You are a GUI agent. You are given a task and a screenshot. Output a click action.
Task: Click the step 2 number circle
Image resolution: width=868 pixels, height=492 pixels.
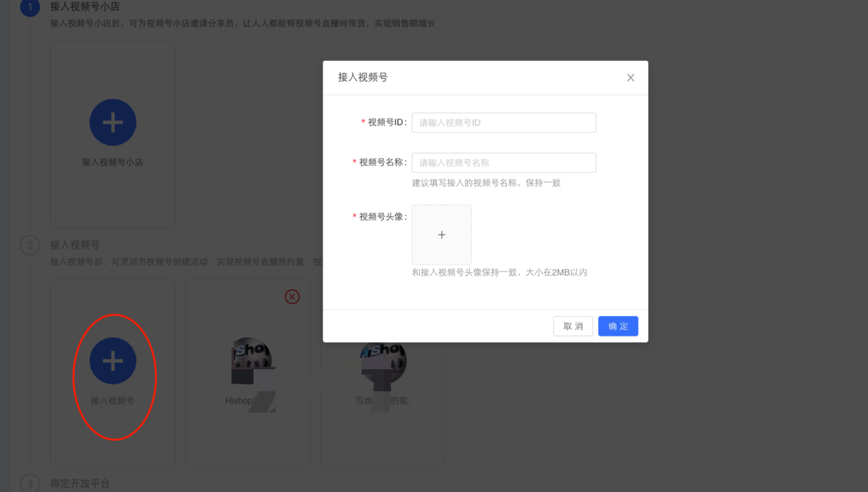(x=30, y=245)
